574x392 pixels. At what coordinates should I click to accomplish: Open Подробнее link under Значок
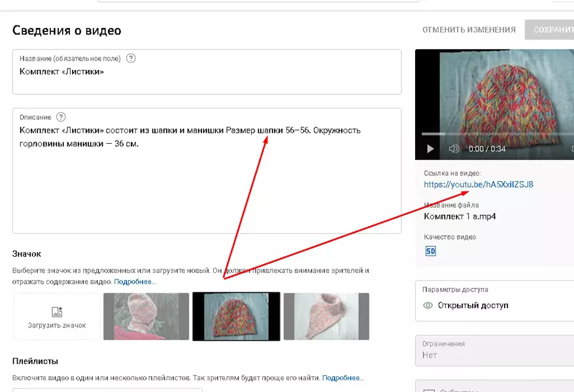point(135,282)
